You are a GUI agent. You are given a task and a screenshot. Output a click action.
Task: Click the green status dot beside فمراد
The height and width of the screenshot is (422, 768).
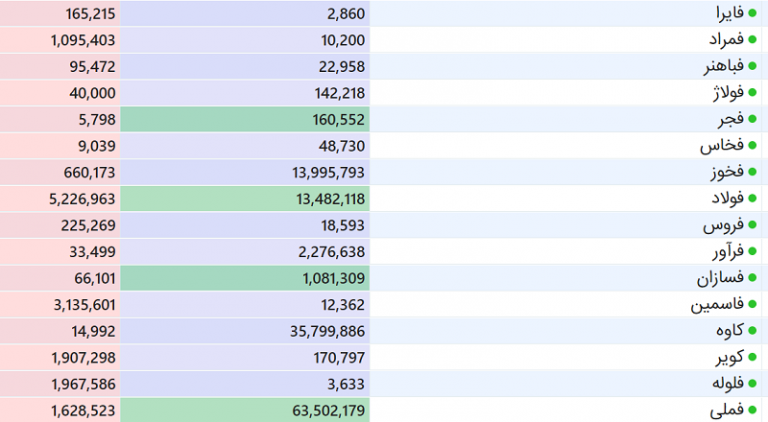tap(752, 40)
